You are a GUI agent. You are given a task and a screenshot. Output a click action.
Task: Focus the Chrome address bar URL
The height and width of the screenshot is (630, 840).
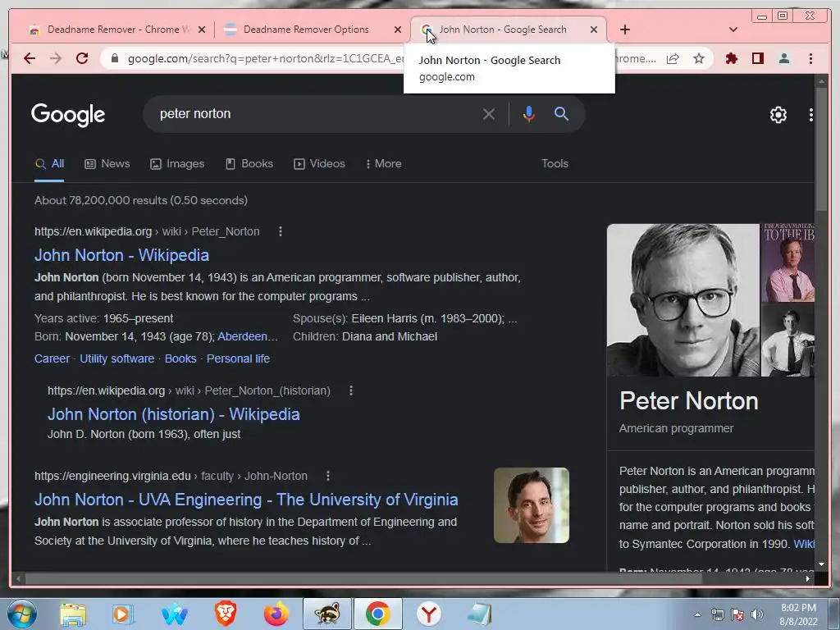click(265, 58)
